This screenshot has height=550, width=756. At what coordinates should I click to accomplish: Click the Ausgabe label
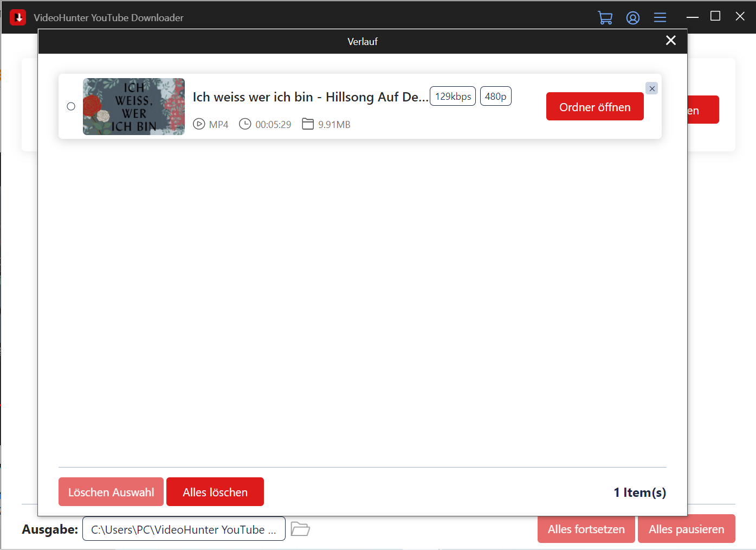point(50,529)
